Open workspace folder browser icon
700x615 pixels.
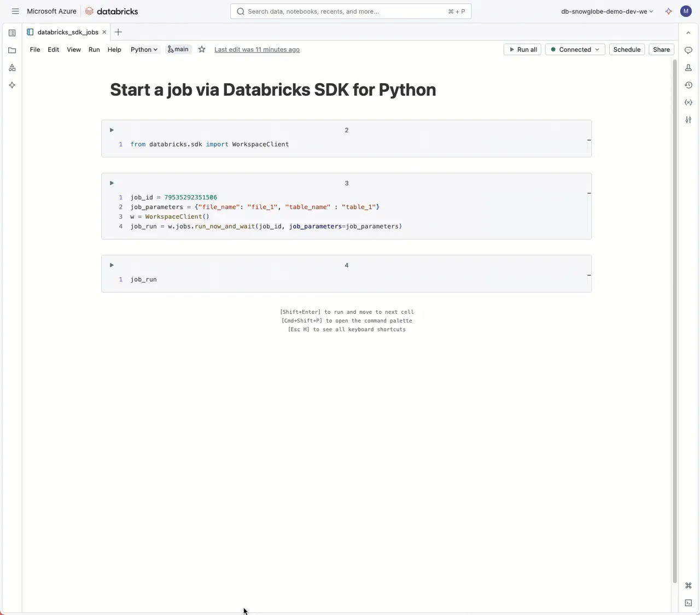click(12, 50)
